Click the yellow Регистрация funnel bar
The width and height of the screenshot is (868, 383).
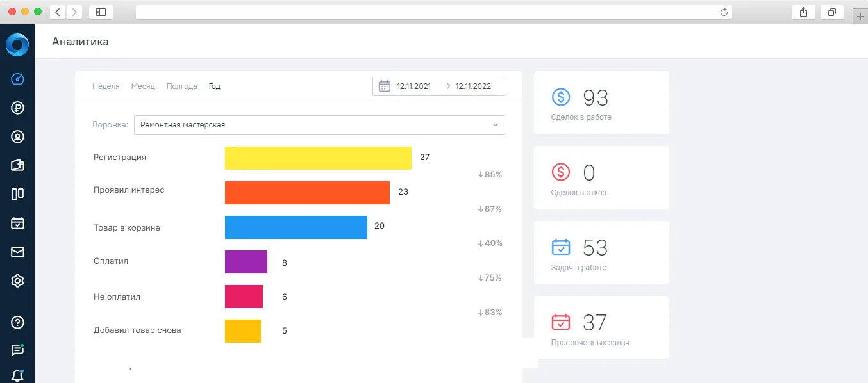(318, 158)
